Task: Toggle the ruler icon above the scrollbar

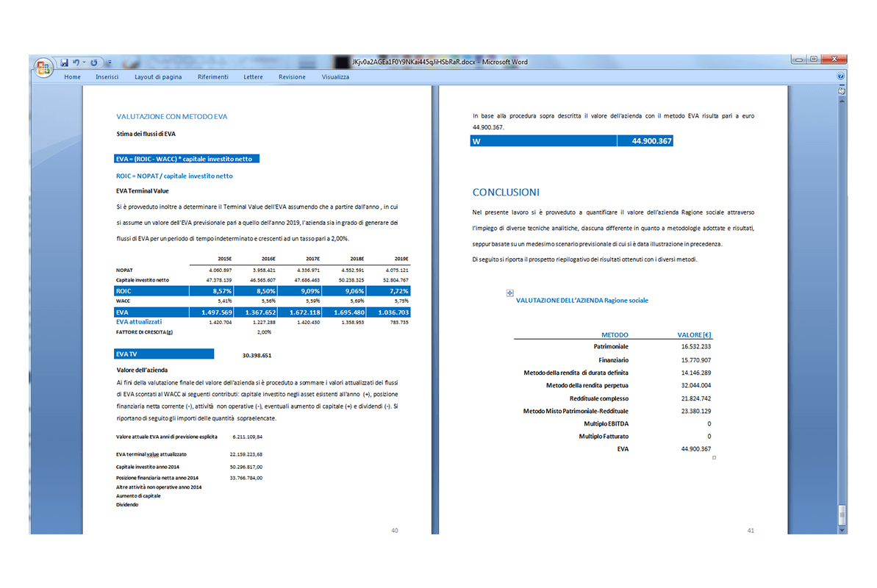Action: (x=842, y=90)
